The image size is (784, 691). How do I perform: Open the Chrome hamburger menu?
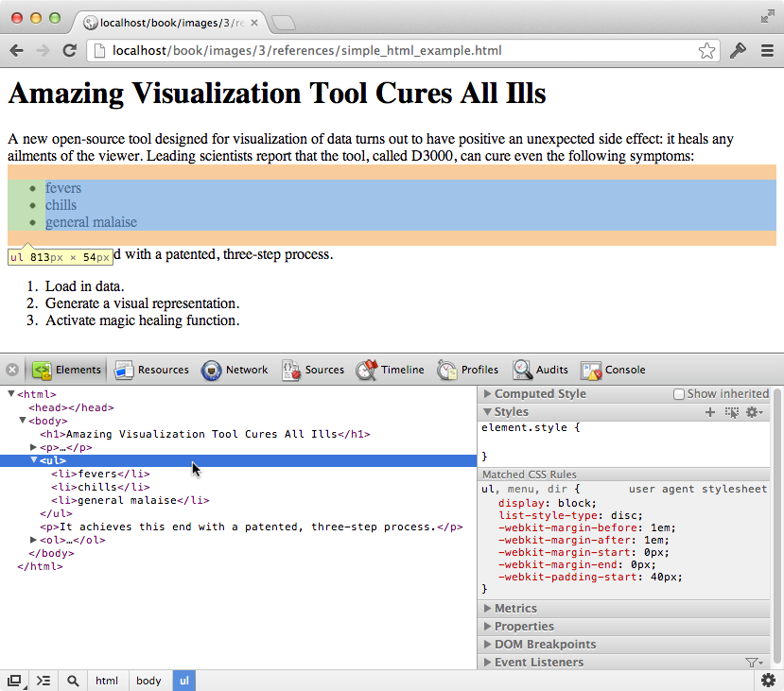[x=767, y=51]
